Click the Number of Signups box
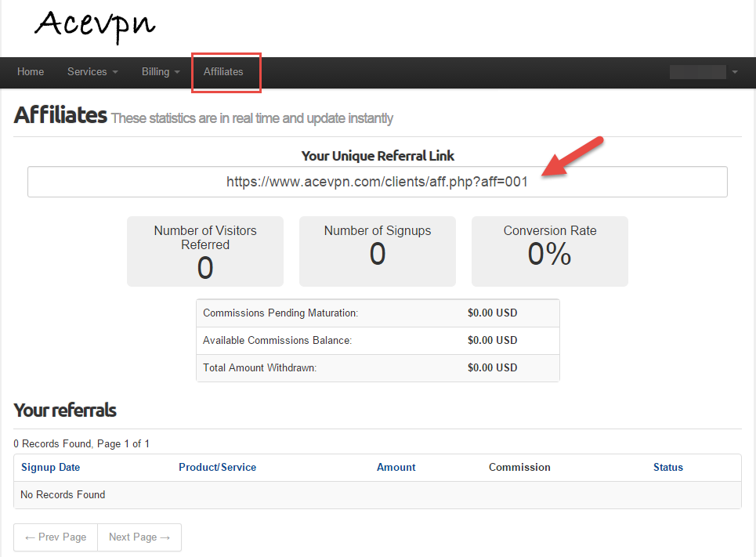 click(x=378, y=251)
